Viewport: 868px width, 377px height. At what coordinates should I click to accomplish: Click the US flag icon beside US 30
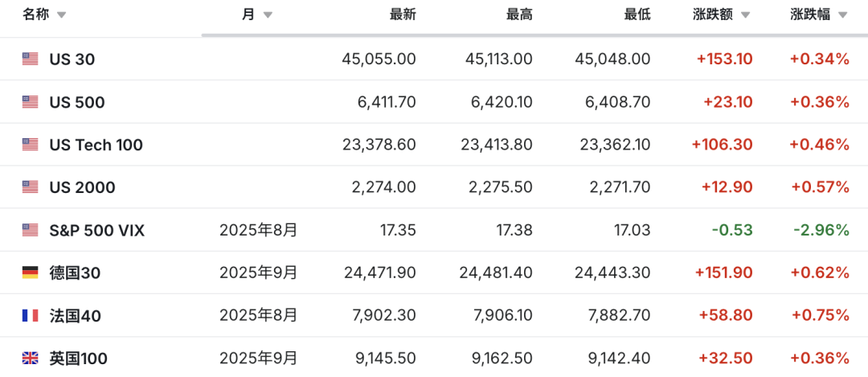click(x=30, y=59)
